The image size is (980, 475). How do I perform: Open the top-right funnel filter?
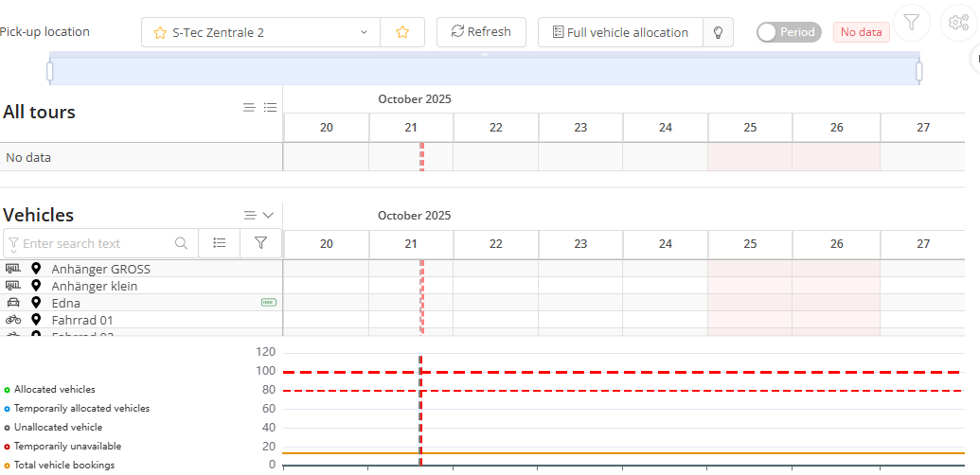[911, 22]
